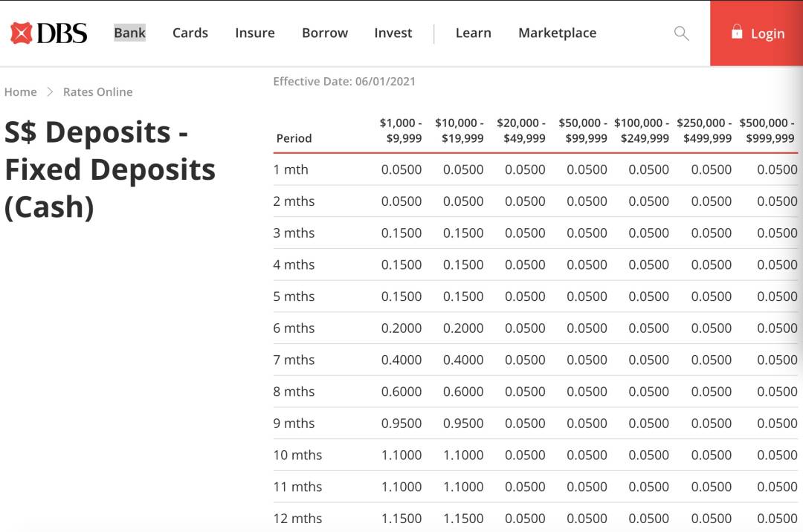803x532 pixels.
Task: Click the $500,000 - $999,999 column header
Action: (767, 130)
